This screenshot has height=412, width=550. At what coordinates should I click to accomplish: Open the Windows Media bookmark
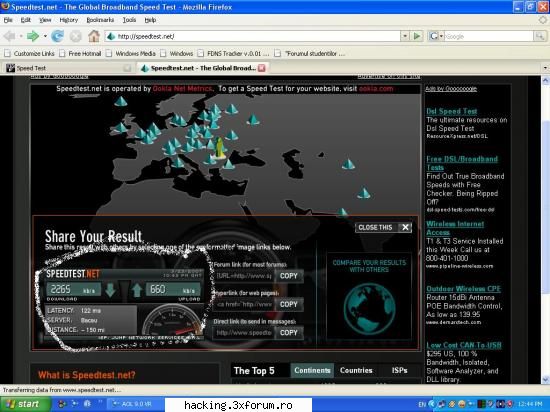pyautogui.click(x=131, y=53)
